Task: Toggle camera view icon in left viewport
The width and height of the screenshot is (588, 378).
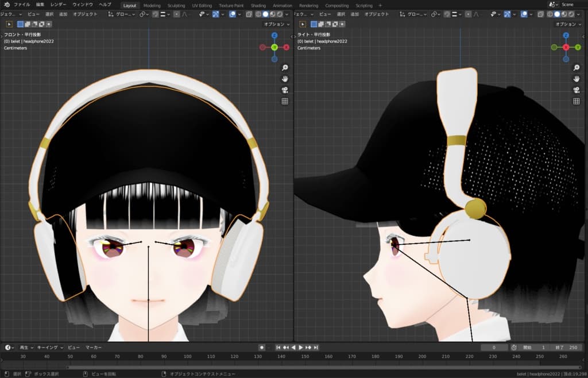Action: (285, 90)
